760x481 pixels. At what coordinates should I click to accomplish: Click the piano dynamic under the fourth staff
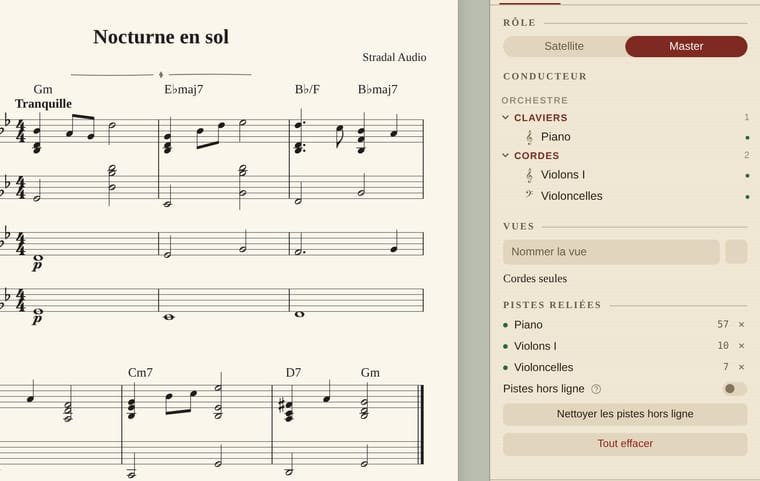37,319
